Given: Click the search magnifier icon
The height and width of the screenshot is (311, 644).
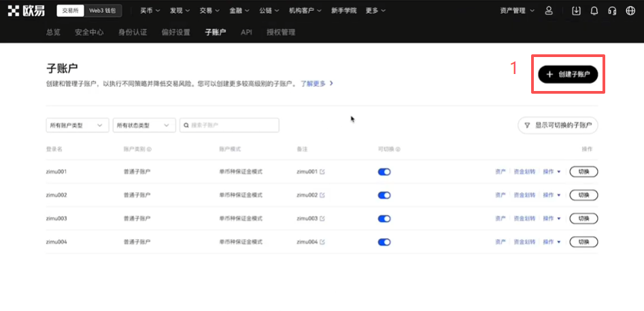Looking at the screenshot, I should pos(186,126).
